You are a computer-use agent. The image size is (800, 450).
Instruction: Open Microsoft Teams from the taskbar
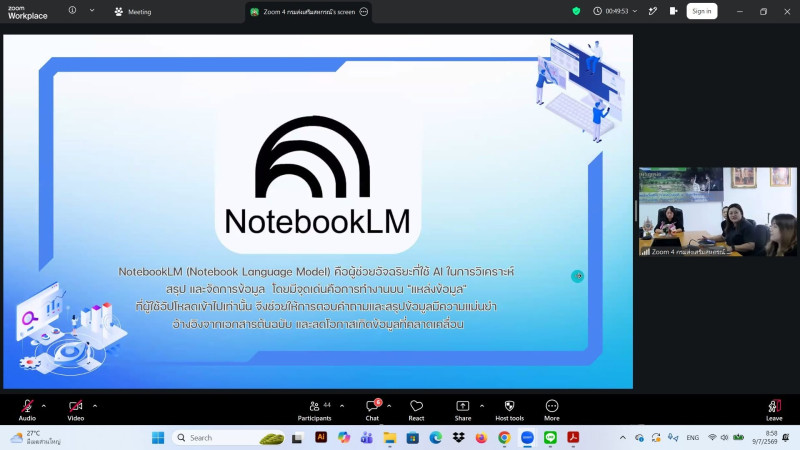[366, 437]
